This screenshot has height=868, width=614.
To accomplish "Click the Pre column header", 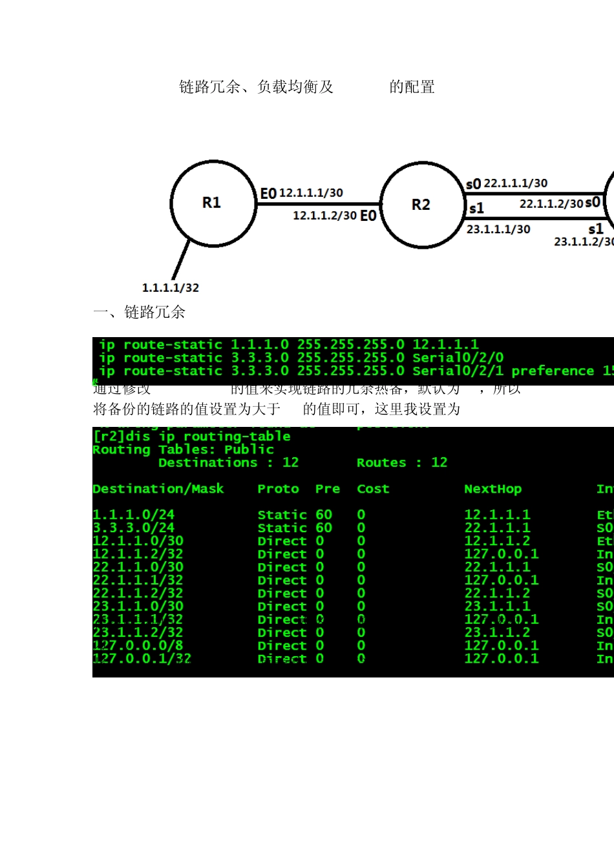I will click(328, 489).
